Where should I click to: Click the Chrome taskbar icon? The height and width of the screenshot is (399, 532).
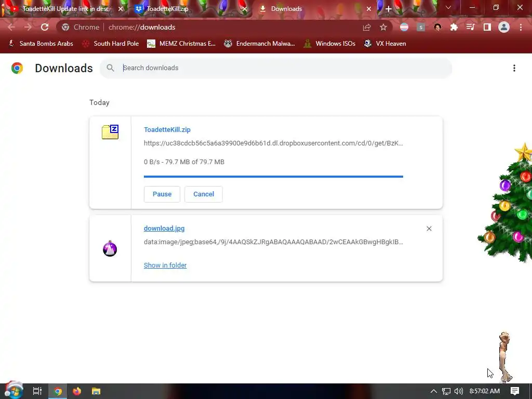pyautogui.click(x=58, y=391)
